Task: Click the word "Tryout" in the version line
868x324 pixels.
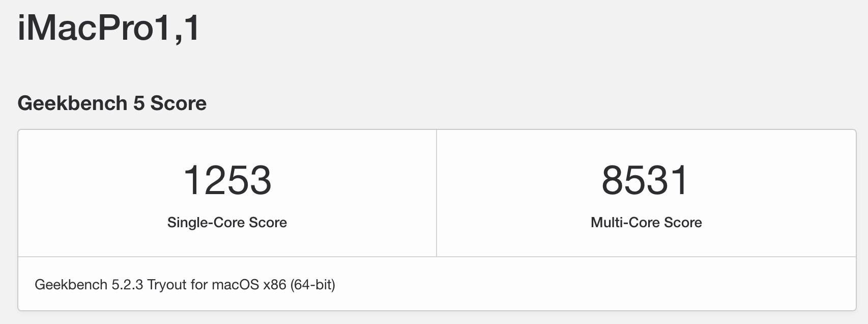Action: point(167,284)
